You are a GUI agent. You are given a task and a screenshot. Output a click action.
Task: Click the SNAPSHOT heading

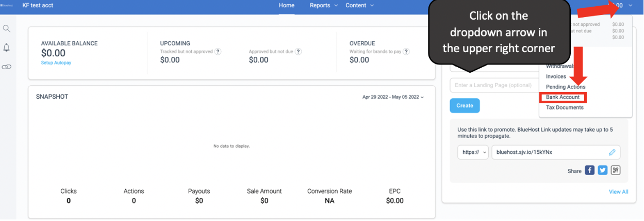[52, 97]
